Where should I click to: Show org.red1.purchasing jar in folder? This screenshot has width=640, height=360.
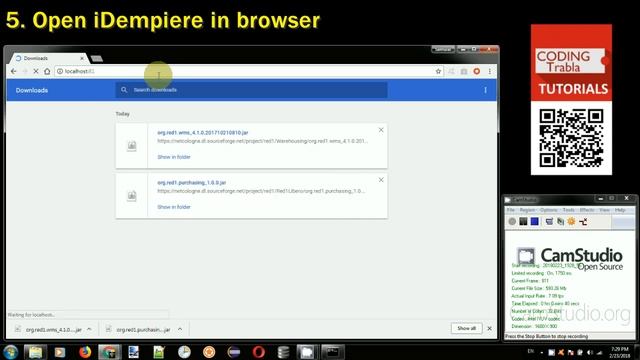pyautogui.click(x=174, y=207)
